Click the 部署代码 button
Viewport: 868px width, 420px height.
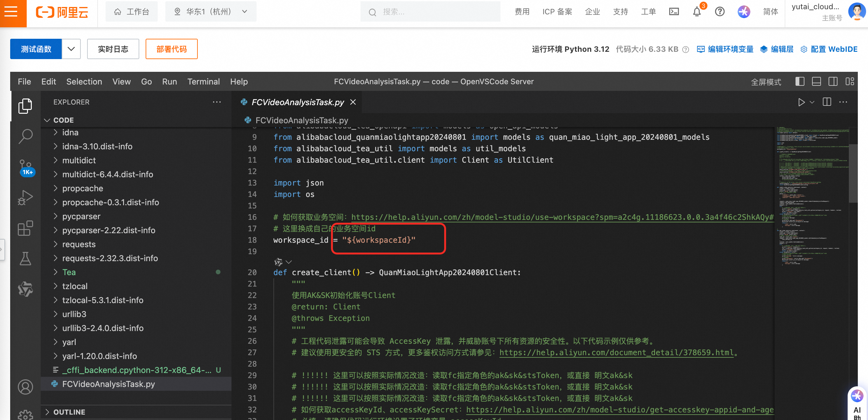(171, 49)
